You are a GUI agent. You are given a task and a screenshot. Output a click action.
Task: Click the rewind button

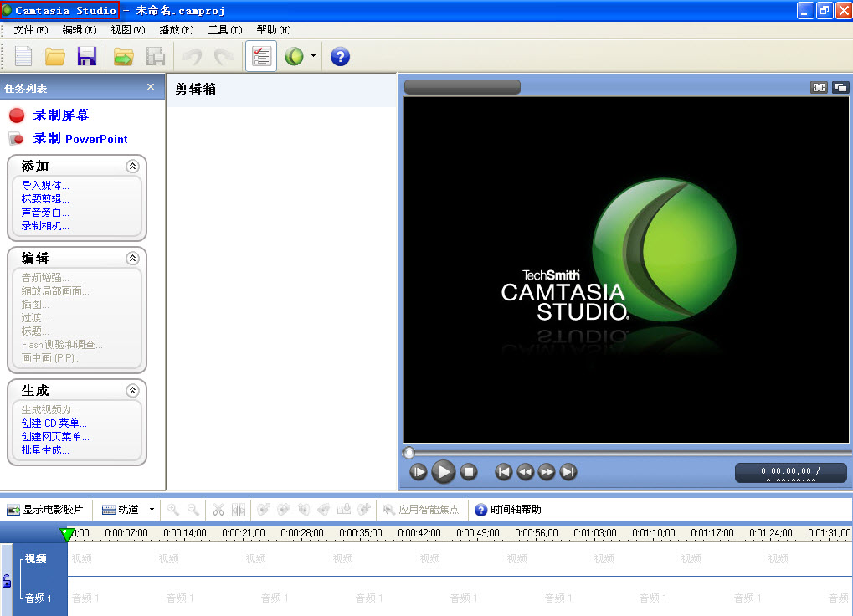click(x=525, y=472)
